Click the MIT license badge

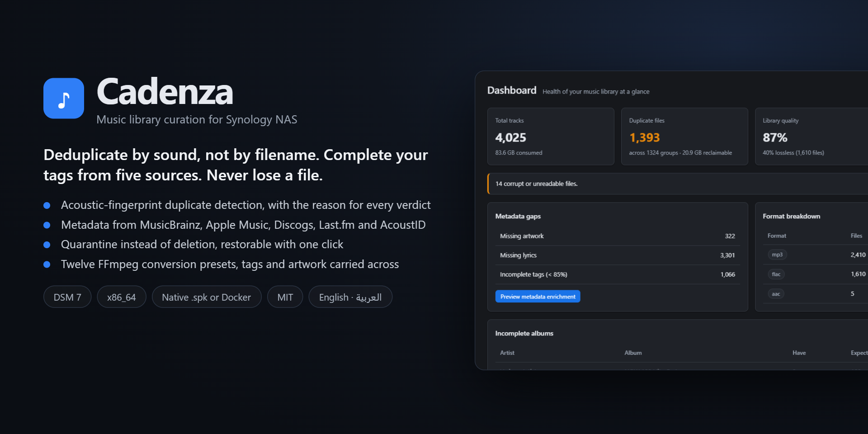tap(285, 297)
